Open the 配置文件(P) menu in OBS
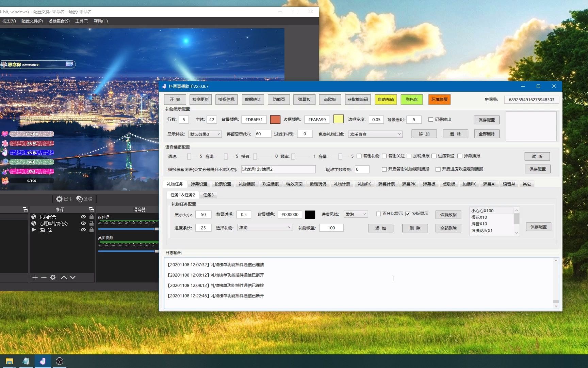The height and width of the screenshot is (368, 588). click(x=32, y=21)
